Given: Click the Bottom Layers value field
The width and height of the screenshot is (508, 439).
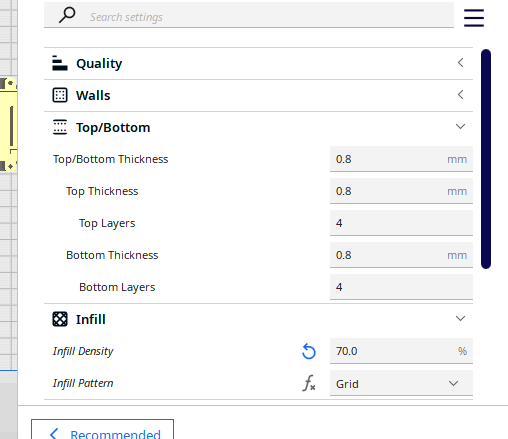Looking at the screenshot, I should point(401,287).
